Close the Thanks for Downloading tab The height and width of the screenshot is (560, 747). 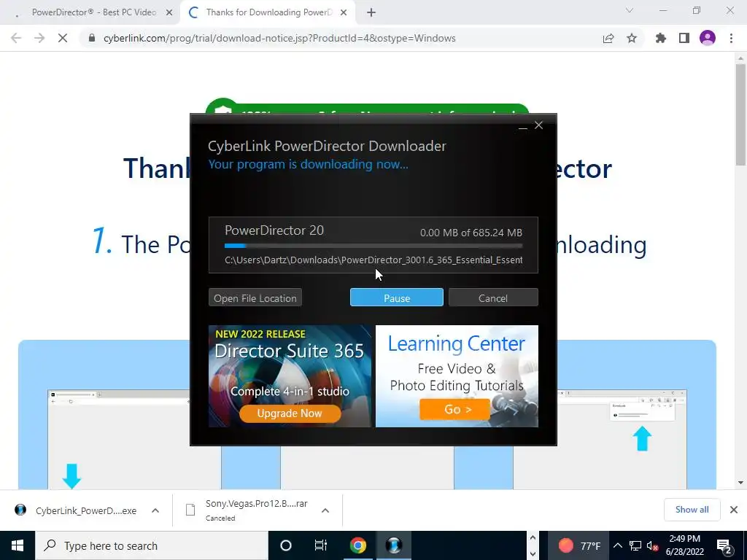344,13
